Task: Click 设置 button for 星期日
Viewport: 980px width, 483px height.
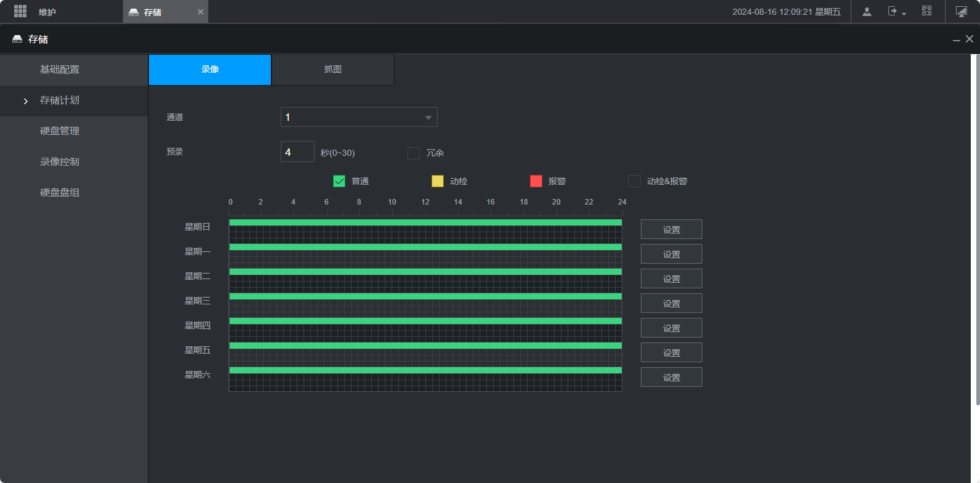Action: coord(671,229)
